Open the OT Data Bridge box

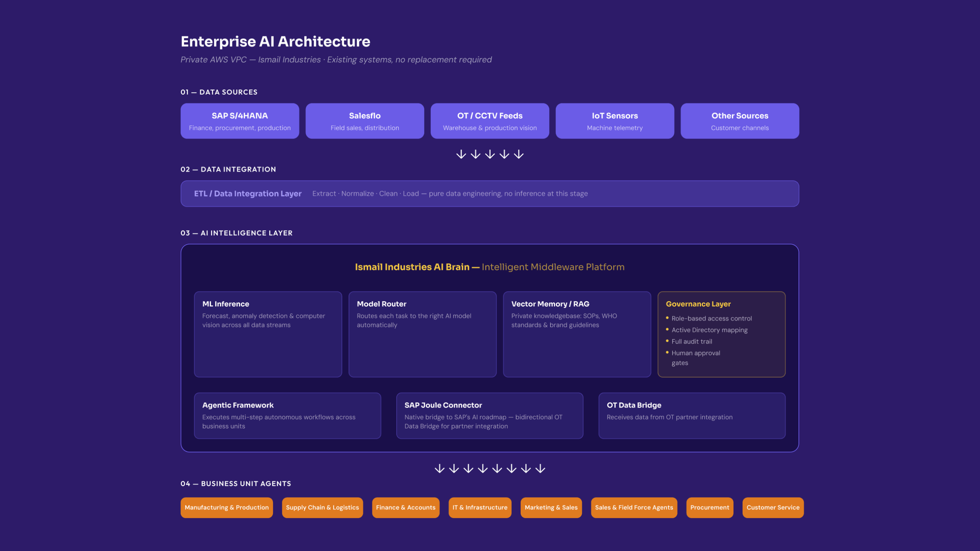tap(692, 416)
